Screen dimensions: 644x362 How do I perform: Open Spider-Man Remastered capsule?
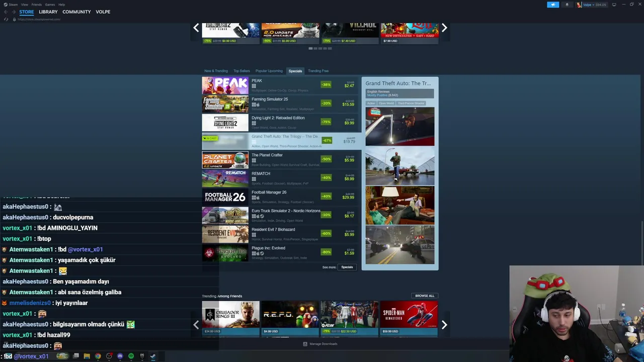pos(409,318)
